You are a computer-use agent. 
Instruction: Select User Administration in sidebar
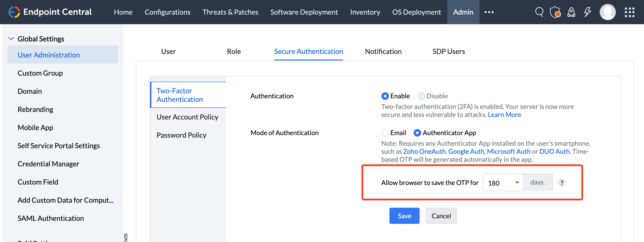[x=63, y=55]
